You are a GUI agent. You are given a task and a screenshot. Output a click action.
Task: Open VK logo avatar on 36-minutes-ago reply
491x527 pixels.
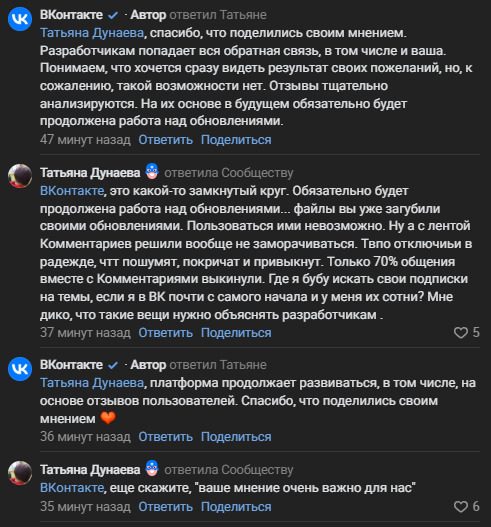coord(20,369)
